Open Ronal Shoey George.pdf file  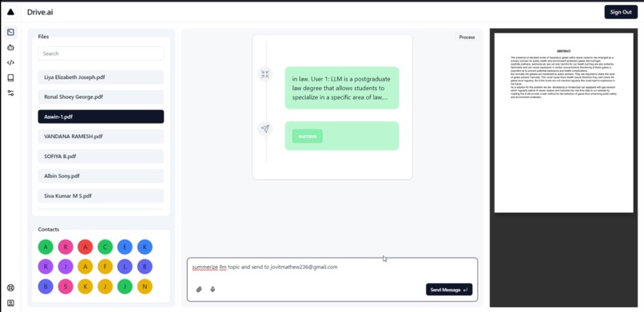[101, 97]
